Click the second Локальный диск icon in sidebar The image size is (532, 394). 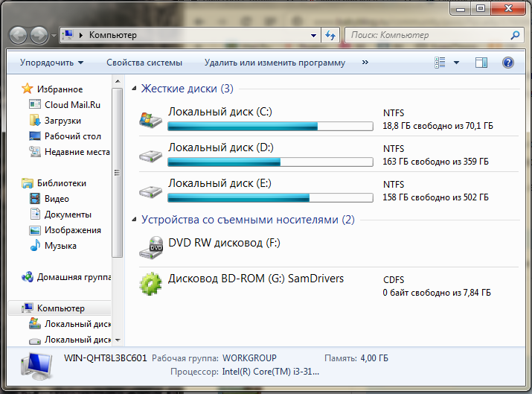click(x=35, y=340)
